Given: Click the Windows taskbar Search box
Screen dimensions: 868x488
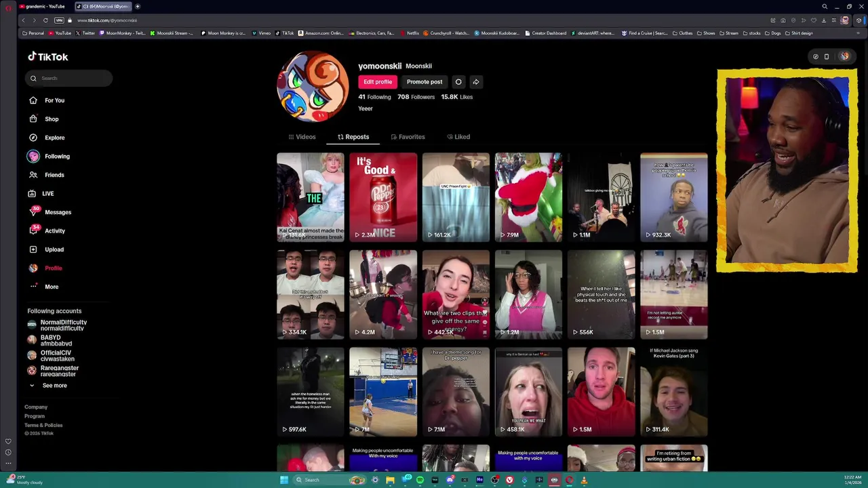Looking at the screenshot, I should pyautogui.click(x=329, y=480).
